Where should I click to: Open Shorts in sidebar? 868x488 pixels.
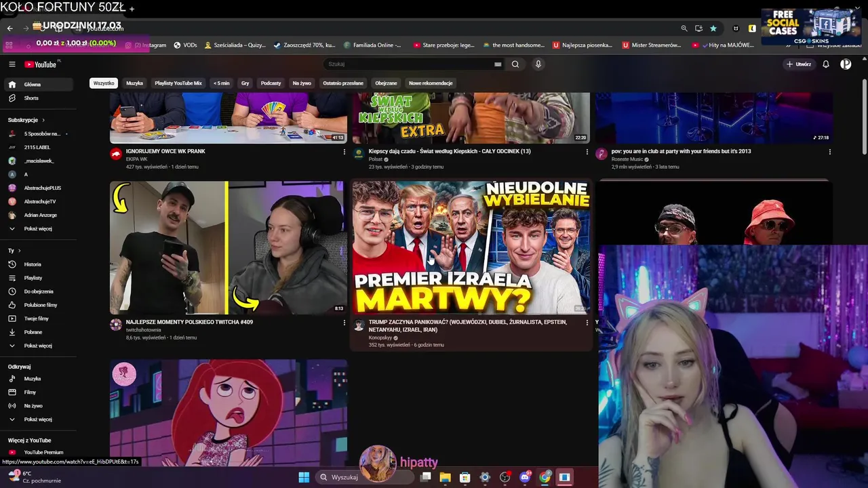coord(38,98)
